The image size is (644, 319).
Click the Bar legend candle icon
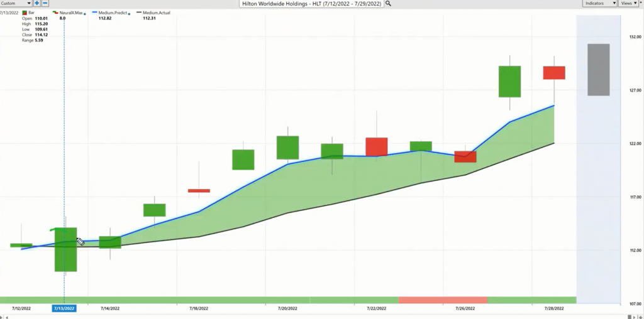coord(25,13)
